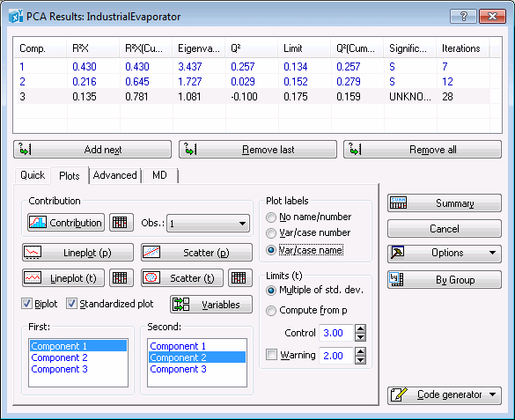Viewport: 515px width, 420px height.
Task: Open the Contribution plot
Action: [66, 223]
